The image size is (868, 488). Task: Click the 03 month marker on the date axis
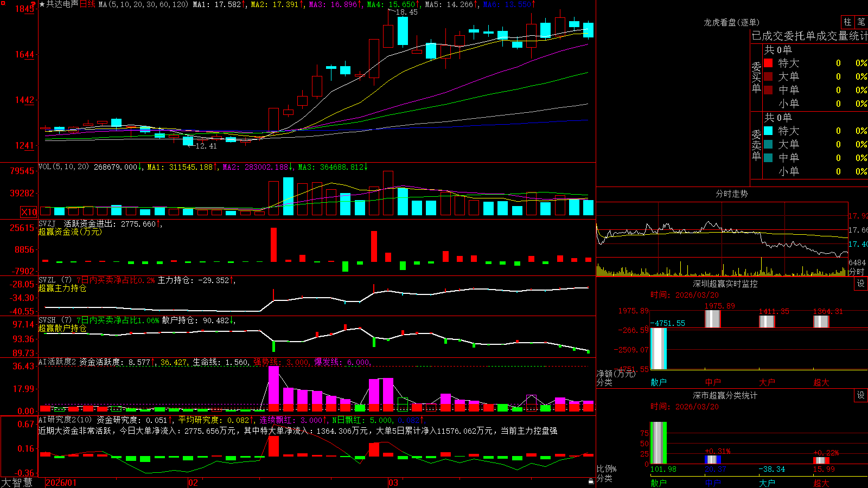coord(393,483)
